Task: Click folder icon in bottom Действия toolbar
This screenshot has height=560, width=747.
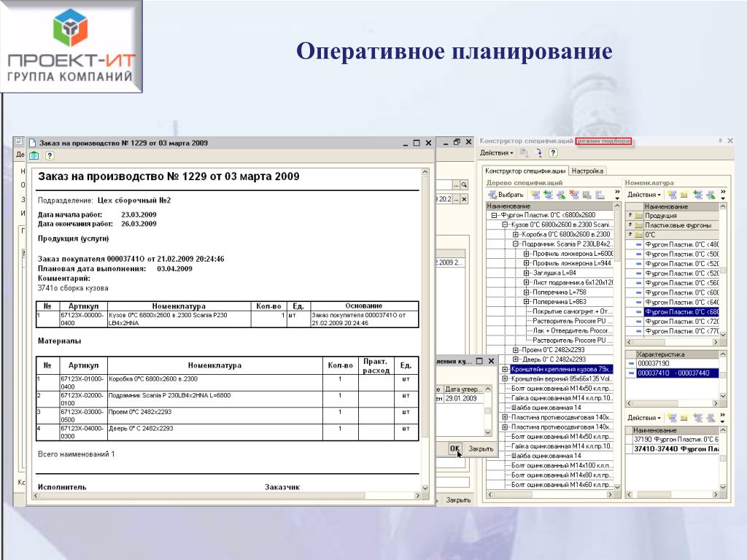Action: pyautogui.click(x=684, y=418)
